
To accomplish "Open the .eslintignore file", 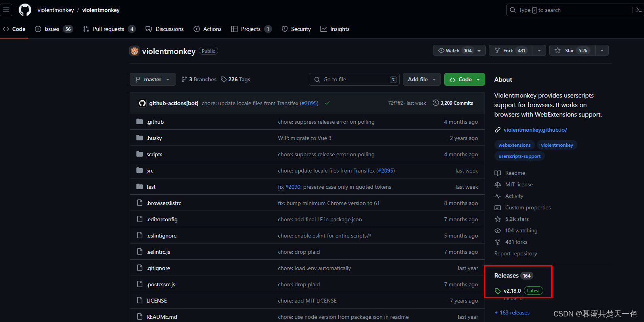I will pyautogui.click(x=161, y=236).
